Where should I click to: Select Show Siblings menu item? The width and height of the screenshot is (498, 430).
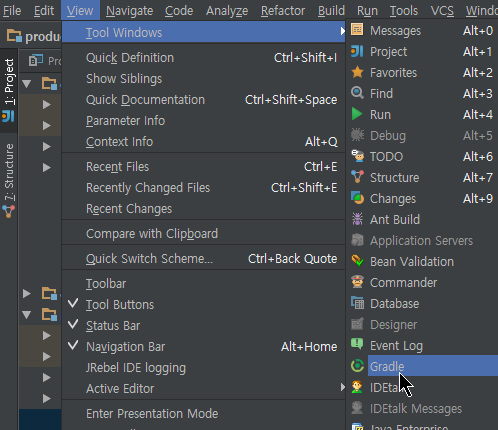tap(203, 78)
